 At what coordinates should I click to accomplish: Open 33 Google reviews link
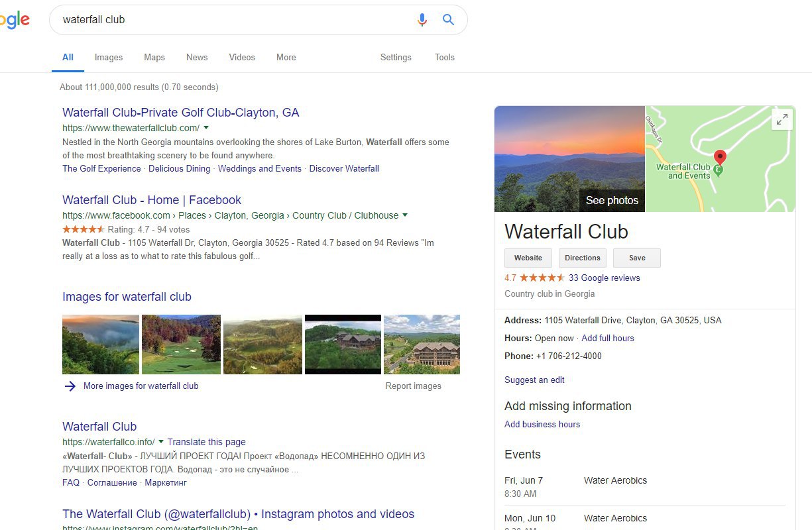coord(605,278)
